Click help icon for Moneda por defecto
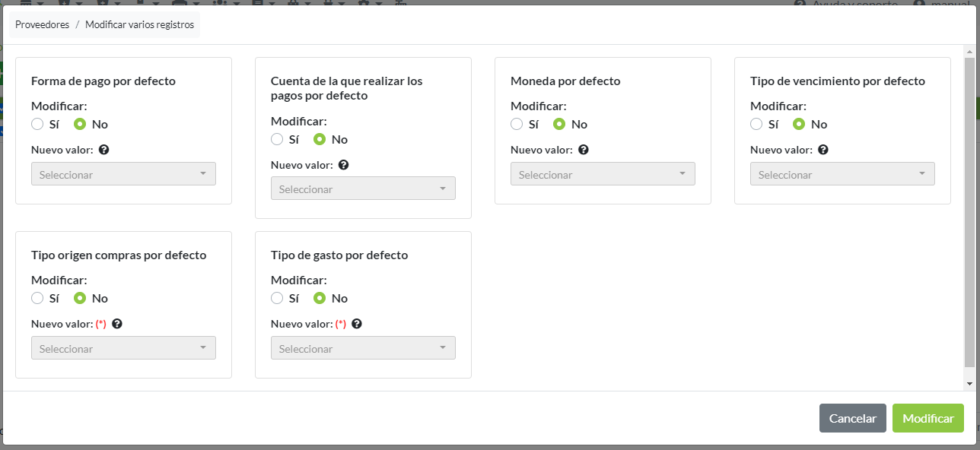The height and width of the screenshot is (450, 980). (583, 150)
